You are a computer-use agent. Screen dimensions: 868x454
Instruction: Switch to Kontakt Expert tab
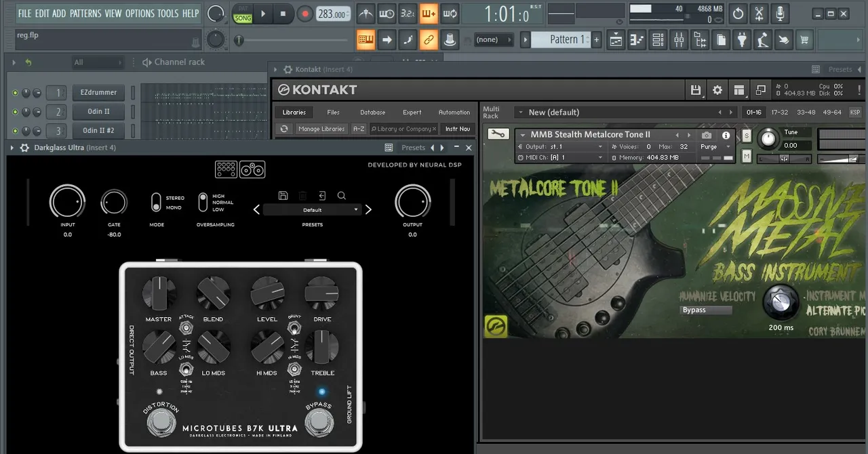click(x=412, y=112)
